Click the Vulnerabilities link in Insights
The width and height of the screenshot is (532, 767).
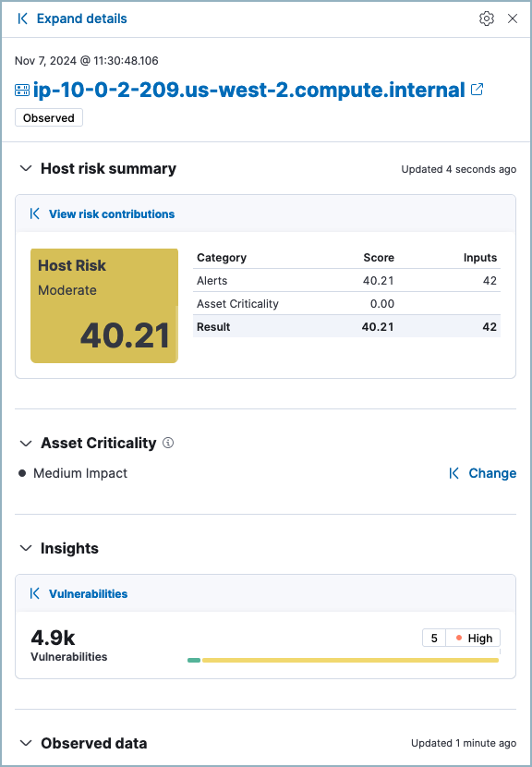click(86, 592)
